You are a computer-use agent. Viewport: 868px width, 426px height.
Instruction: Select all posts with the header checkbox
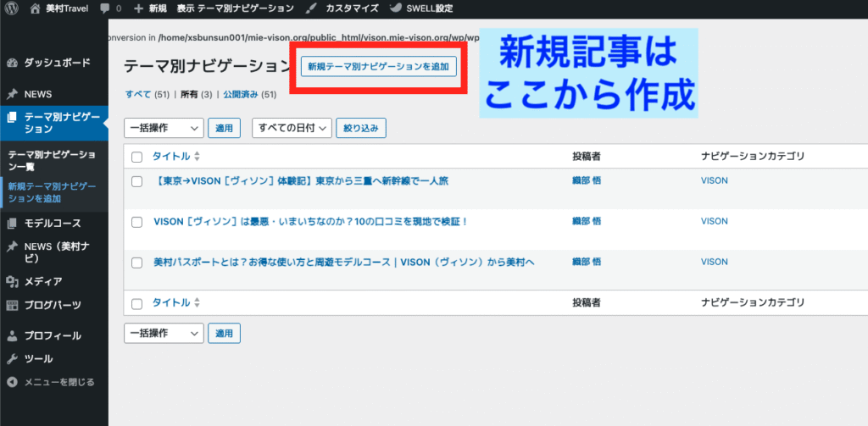(137, 157)
